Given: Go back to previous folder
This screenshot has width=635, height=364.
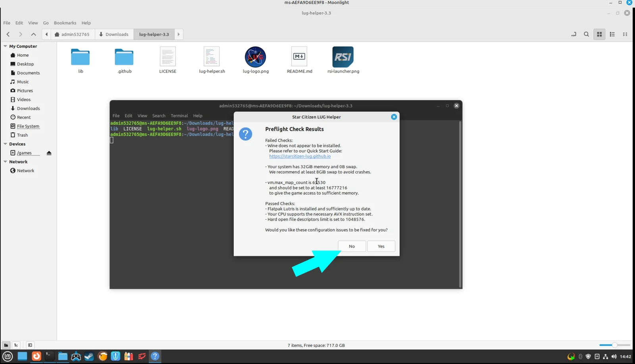Looking at the screenshot, I should pos(8,34).
